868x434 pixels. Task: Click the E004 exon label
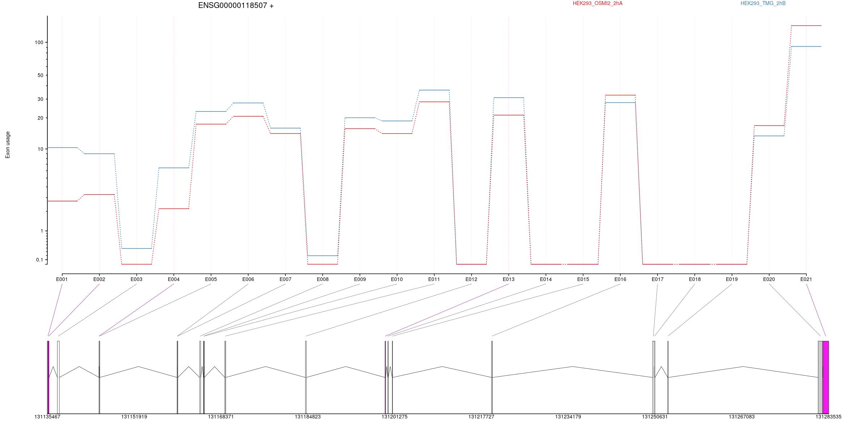[174, 279]
